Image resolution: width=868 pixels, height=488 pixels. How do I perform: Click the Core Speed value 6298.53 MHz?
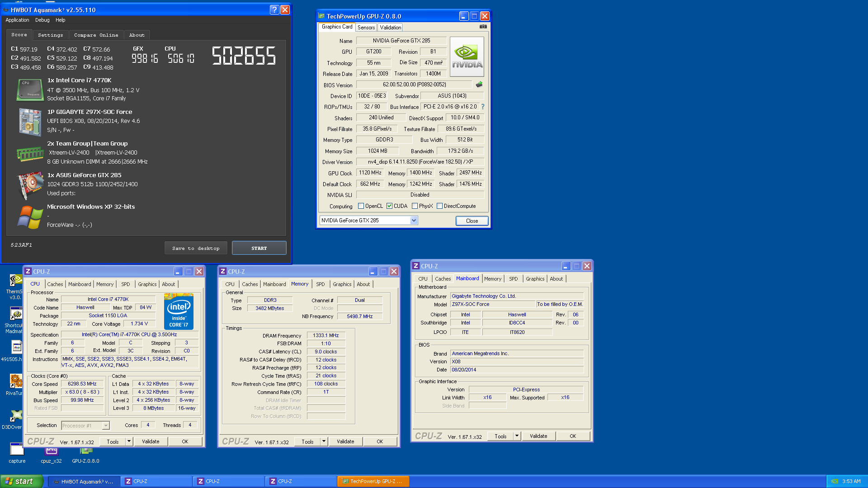click(x=82, y=384)
